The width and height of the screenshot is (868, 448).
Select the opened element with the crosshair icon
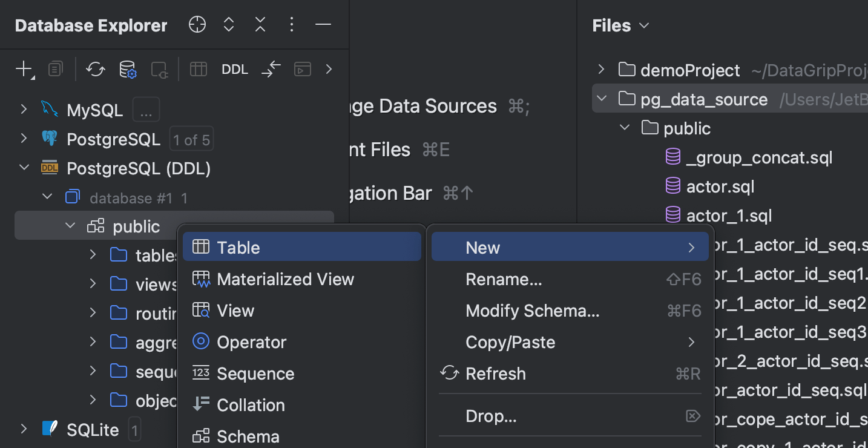[x=197, y=24]
